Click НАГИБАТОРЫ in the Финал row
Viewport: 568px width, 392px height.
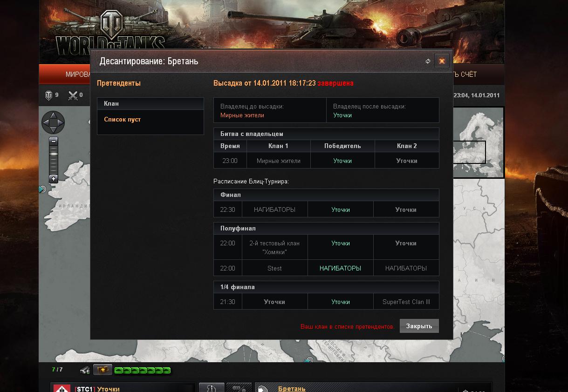274,210
